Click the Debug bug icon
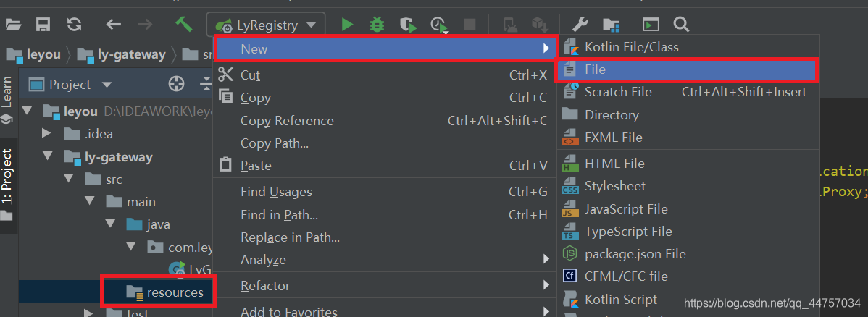The image size is (868, 317). point(377,25)
